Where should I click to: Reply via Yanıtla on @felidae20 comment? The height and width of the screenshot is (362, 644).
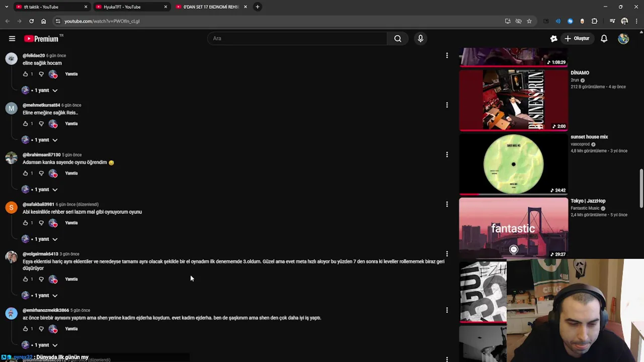tap(71, 74)
